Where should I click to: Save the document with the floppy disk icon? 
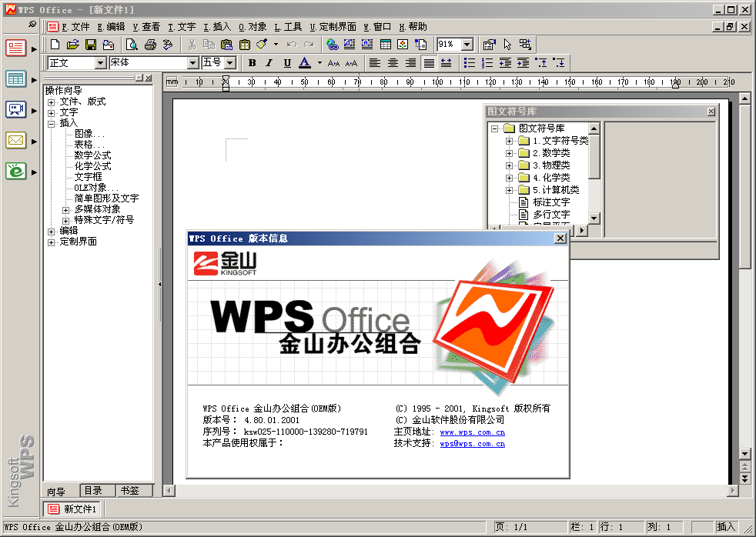click(x=91, y=45)
